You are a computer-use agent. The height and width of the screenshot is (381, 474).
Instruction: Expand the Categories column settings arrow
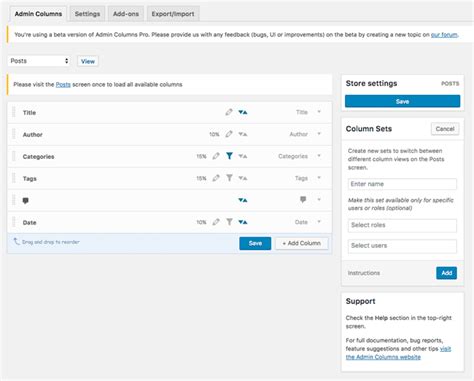[319, 156]
